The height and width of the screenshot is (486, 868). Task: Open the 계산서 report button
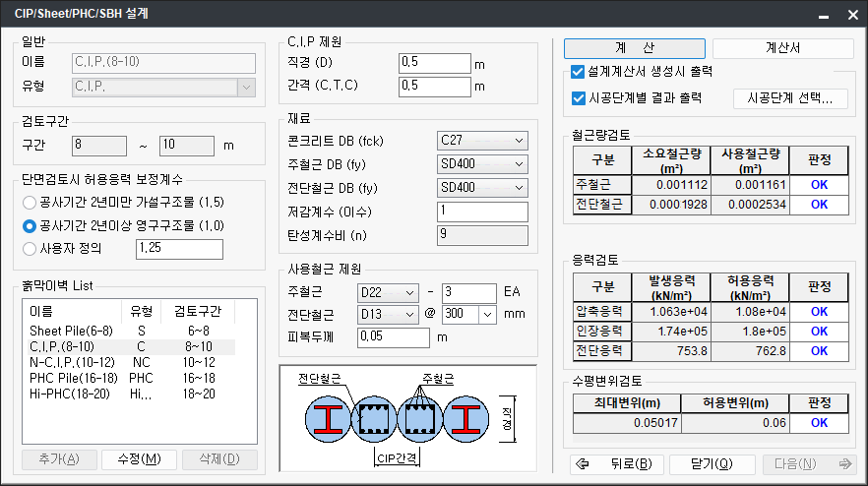[782, 48]
